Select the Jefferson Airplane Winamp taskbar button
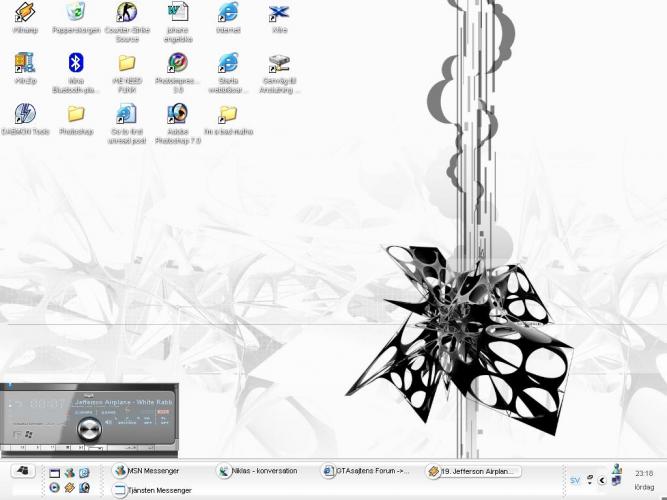The height and width of the screenshot is (500, 667). 473,471
